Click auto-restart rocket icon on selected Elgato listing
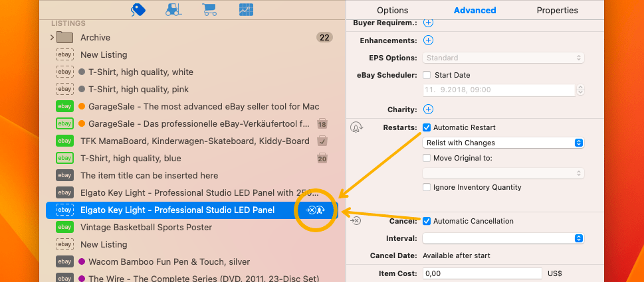Image resolution: width=644 pixels, height=282 pixels. pyautogui.click(x=320, y=210)
